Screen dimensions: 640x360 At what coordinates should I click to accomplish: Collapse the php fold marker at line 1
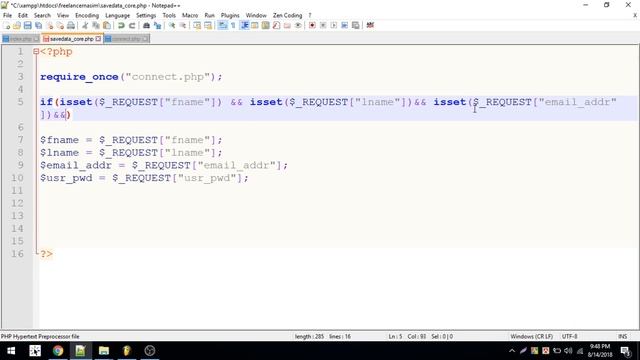point(36,51)
